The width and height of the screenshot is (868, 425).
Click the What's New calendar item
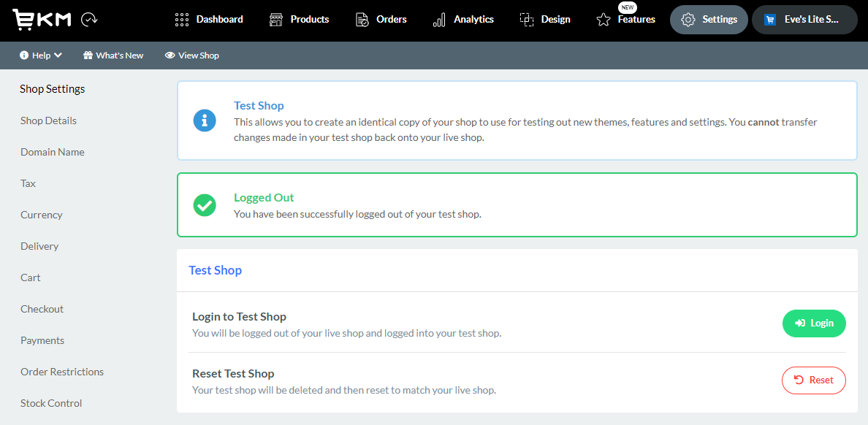click(113, 55)
